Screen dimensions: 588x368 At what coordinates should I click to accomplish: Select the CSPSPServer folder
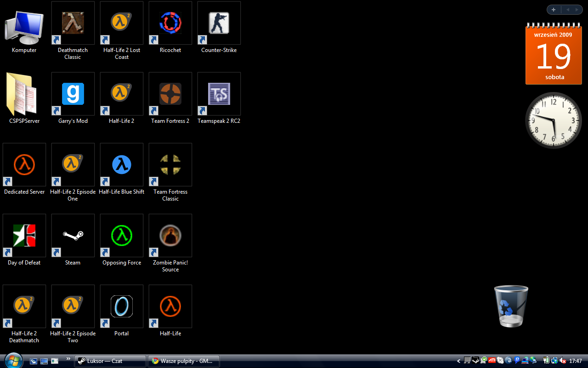click(24, 98)
